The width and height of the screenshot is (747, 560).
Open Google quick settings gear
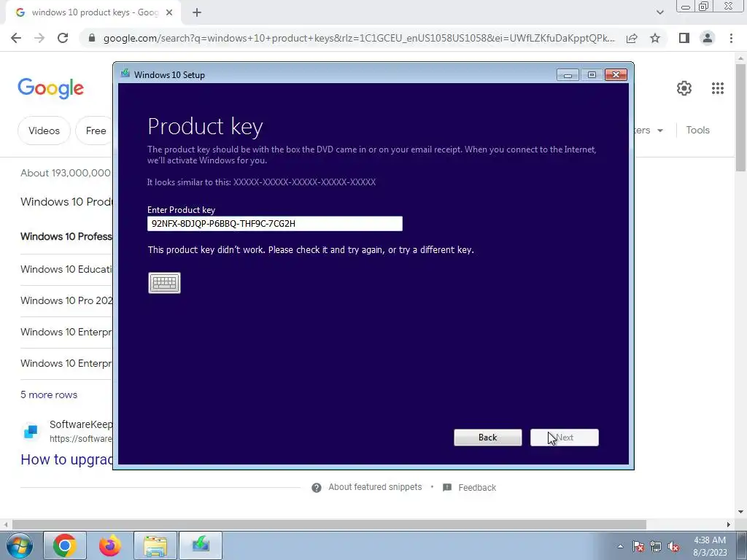(684, 88)
